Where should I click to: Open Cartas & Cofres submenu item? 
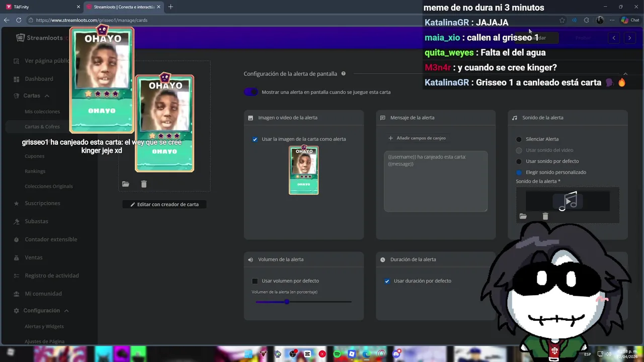(x=42, y=127)
